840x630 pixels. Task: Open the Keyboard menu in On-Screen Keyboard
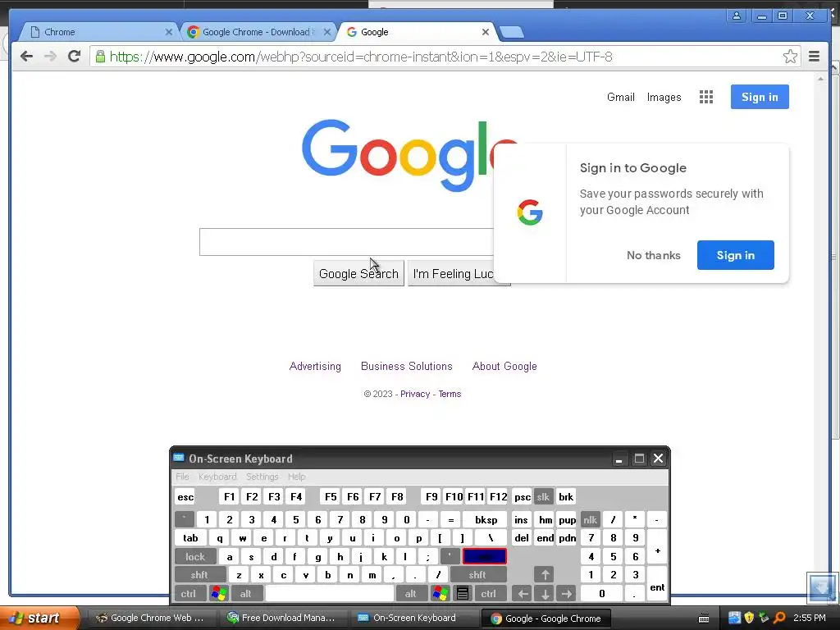pyautogui.click(x=217, y=477)
